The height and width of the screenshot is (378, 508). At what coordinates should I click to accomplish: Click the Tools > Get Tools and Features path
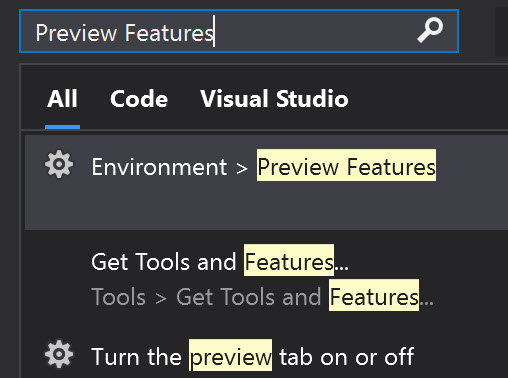pos(263,296)
